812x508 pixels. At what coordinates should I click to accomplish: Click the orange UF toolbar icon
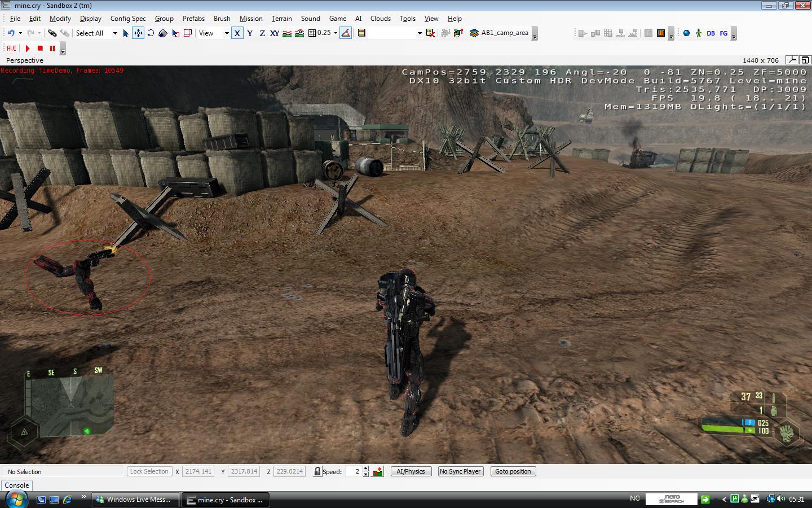coord(661,33)
